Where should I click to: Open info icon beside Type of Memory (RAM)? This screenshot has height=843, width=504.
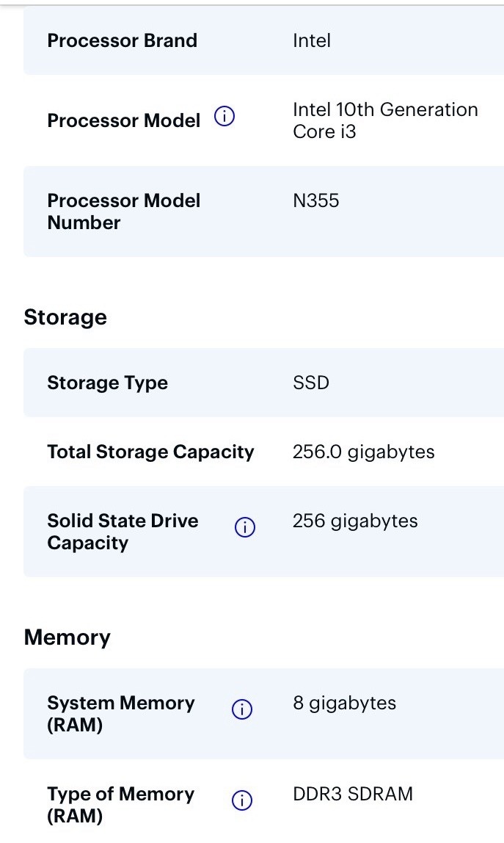pyautogui.click(x=242, y=800)
